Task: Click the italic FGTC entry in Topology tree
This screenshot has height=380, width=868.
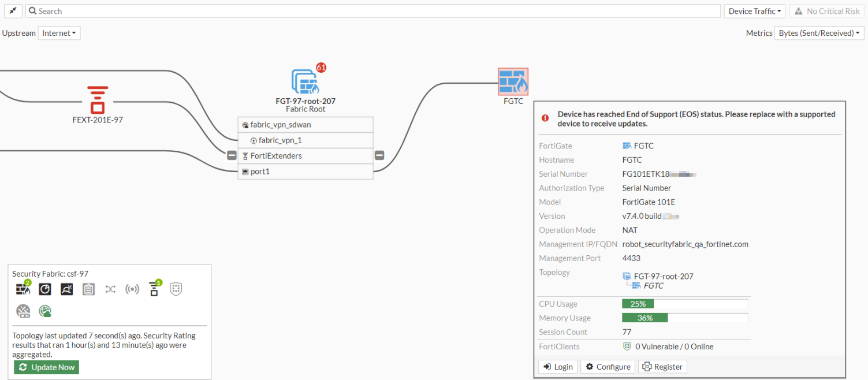Action: pos(654,285)
